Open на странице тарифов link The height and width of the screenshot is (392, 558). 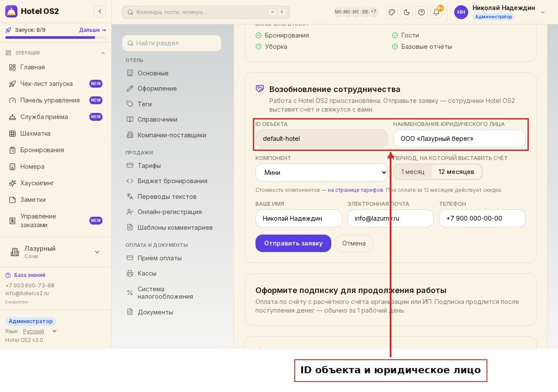coord(355,190)
